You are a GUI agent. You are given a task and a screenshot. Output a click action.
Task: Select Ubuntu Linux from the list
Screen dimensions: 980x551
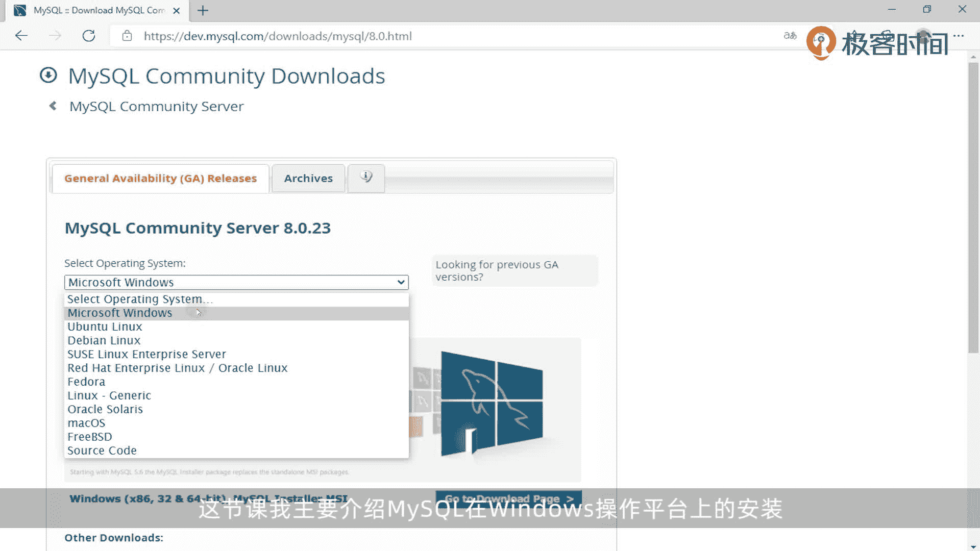(x=105, y=327)
